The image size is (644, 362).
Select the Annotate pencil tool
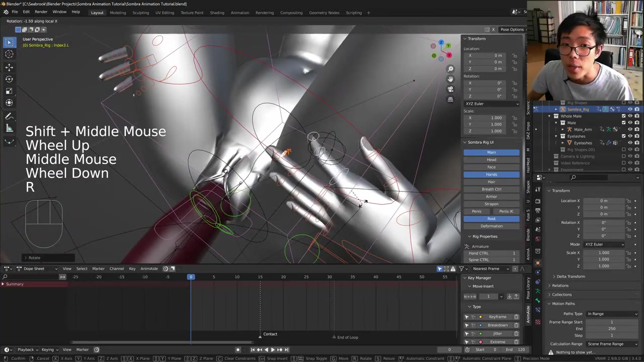(x=9, y=116)
